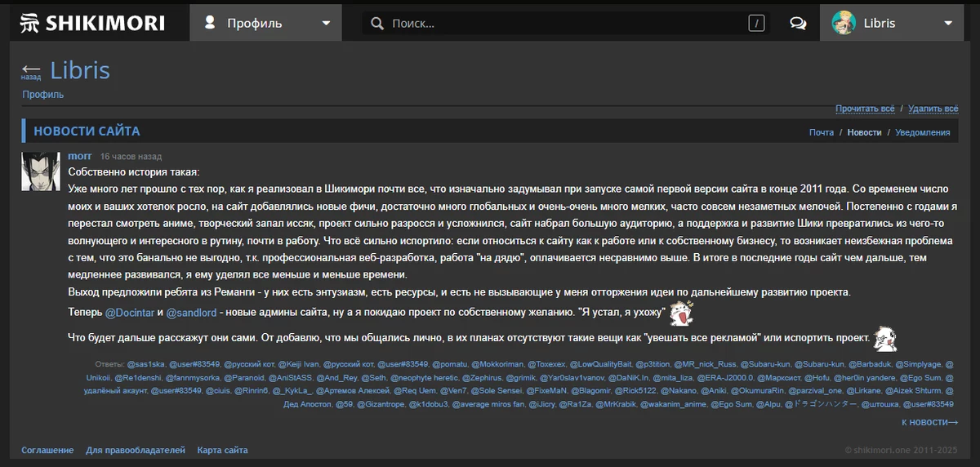
Task: Open reply from @Sole Sensei
Action: click(x=497, y=393)
